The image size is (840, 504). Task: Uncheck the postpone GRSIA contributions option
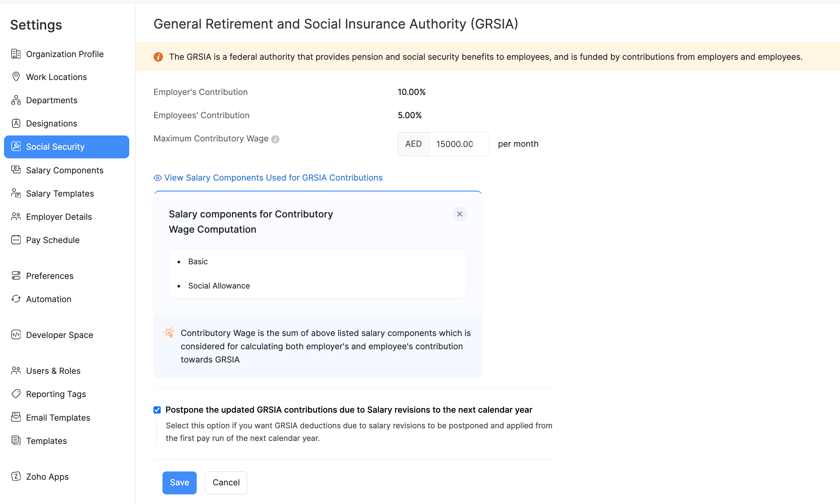coord(157,410)
